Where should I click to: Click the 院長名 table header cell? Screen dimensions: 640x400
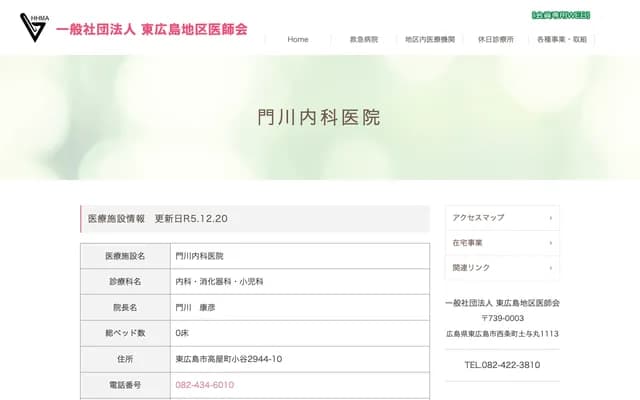(125, 307)
